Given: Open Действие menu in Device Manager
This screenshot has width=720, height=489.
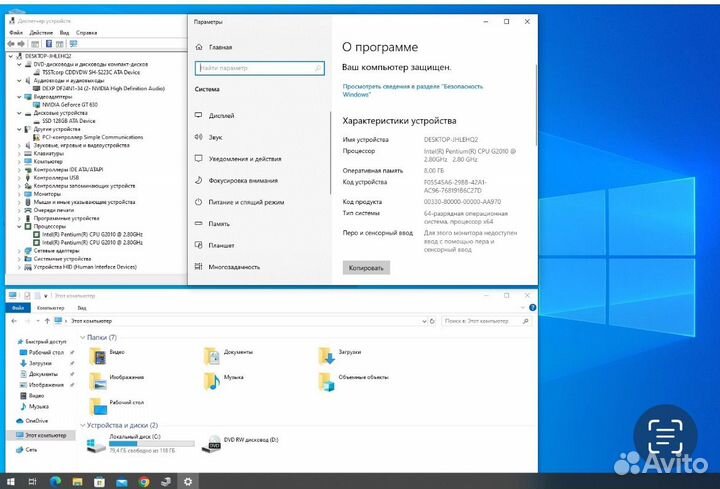Looking at the screenshot, I should point(41,33).
